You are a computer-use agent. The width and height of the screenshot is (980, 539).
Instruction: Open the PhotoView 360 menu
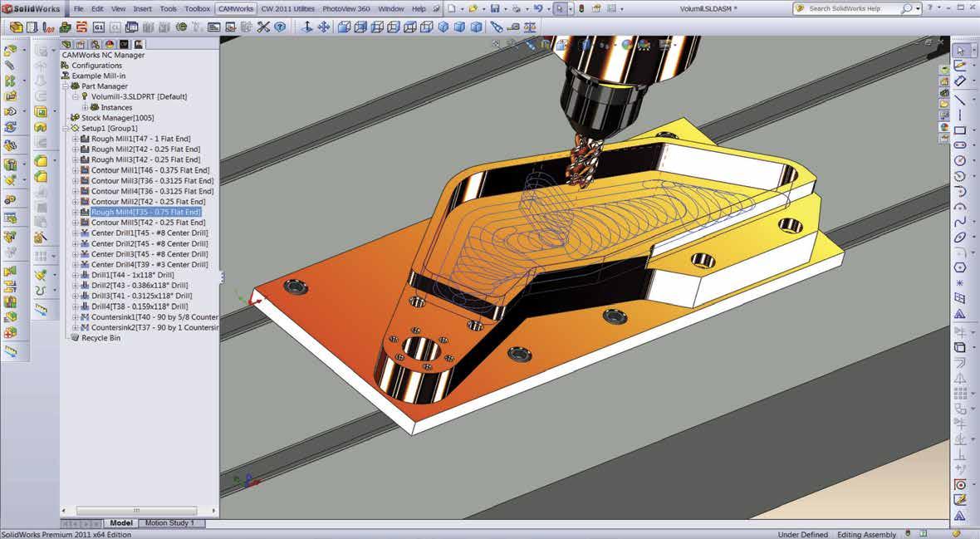pyautogui.click(x=345, y=9)
